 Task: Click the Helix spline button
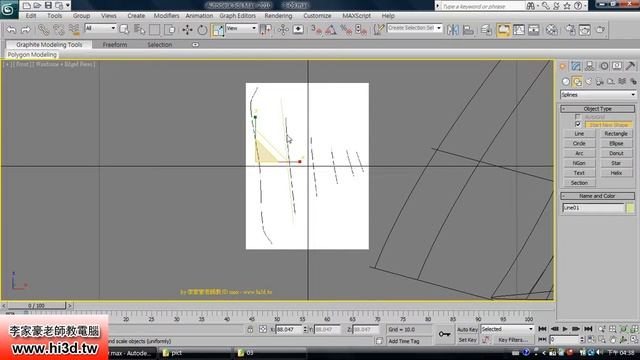pyautogui.click(x=616, y=173)
